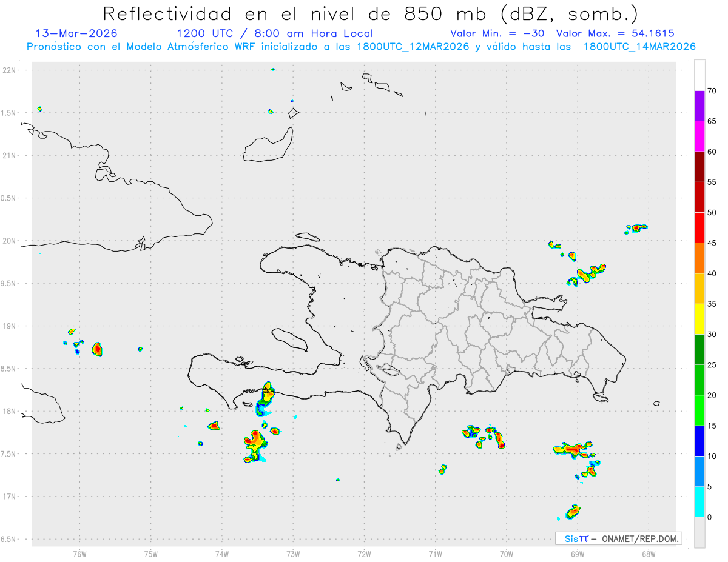
Task: Click the '74W' longitude label
Action: [221, 554]
